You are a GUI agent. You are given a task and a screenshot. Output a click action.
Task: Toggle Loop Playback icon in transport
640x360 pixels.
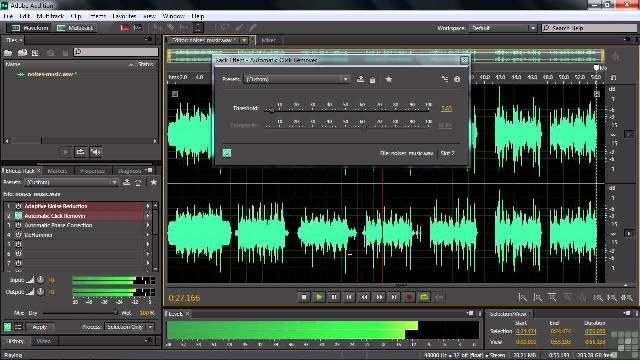point(424,297)
